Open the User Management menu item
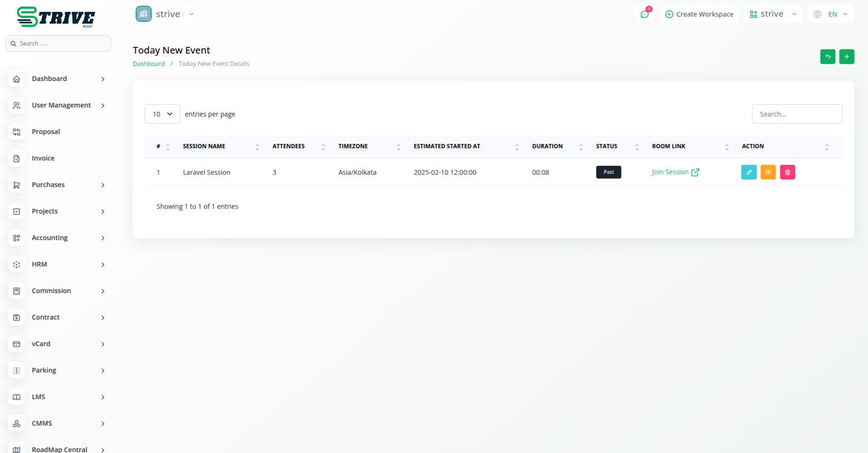868x453 pixels. click(x=61, y=105)
